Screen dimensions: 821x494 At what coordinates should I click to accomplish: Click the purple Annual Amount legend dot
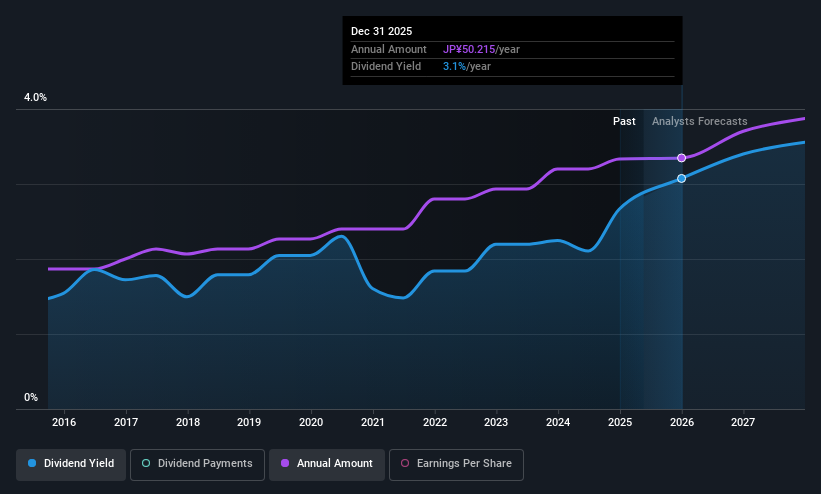point(285,463)
